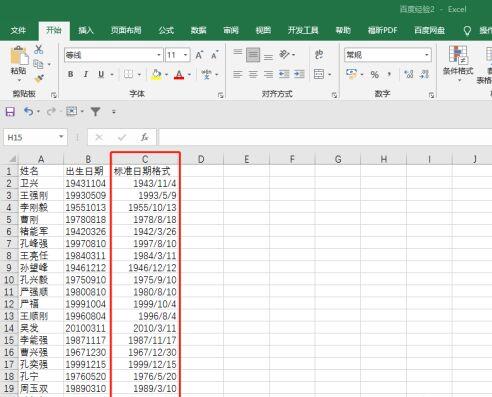Click the Save icon in quick access toolbar
This screenshot has height=397, width=492.
10,111
